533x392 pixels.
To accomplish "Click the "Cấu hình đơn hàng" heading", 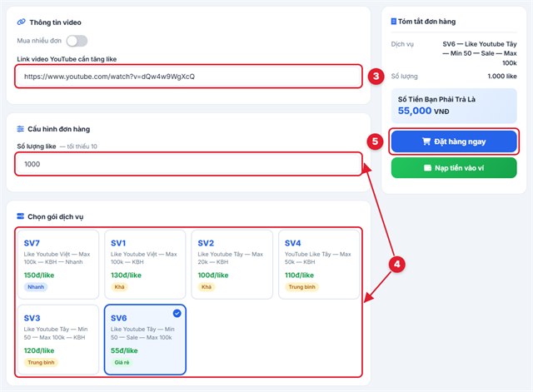I will (x=59, y=129).
